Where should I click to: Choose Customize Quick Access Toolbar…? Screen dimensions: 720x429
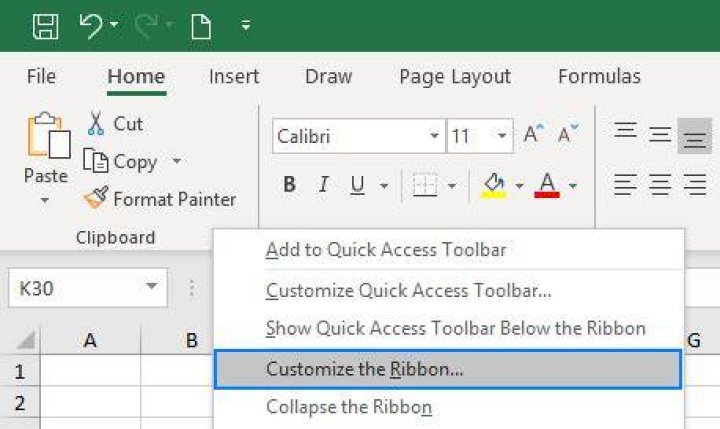[x=408, y=291]
